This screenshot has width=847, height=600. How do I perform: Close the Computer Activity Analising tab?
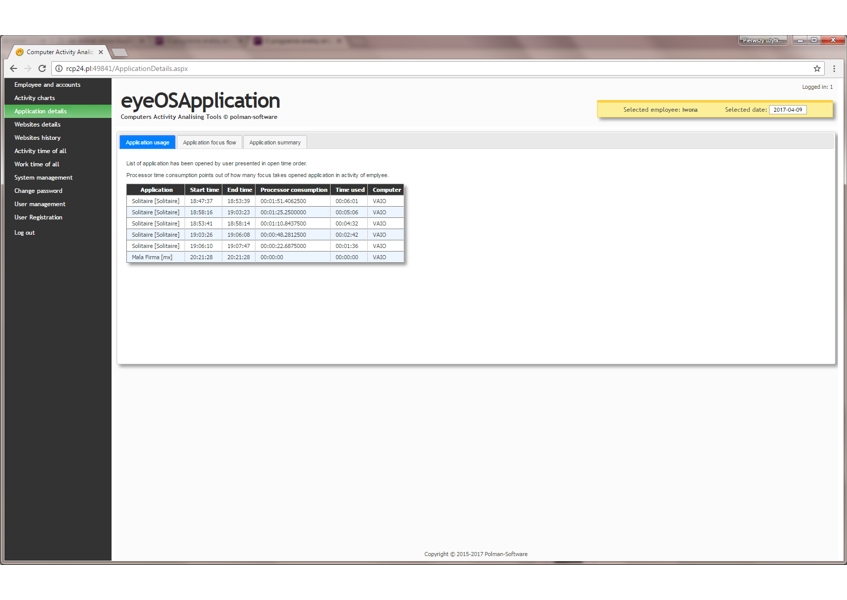pos(101,52)
